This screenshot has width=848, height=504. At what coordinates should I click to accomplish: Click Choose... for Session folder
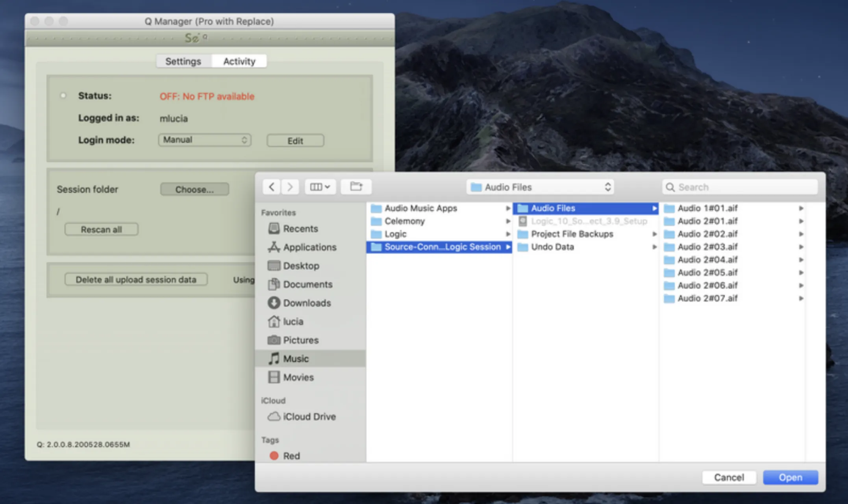[x=194, y=189]
